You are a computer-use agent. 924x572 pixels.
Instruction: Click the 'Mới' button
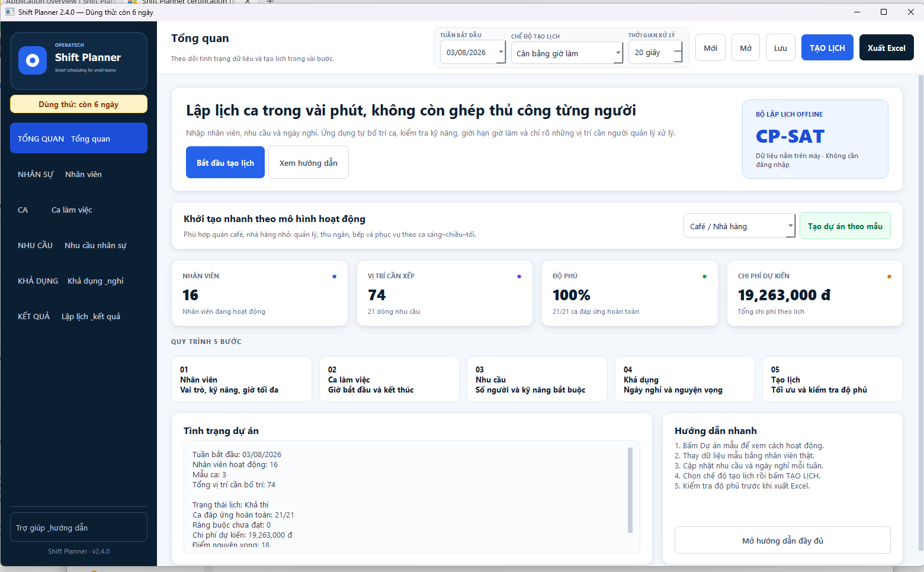pyautogui.click(x=710, y=48)
